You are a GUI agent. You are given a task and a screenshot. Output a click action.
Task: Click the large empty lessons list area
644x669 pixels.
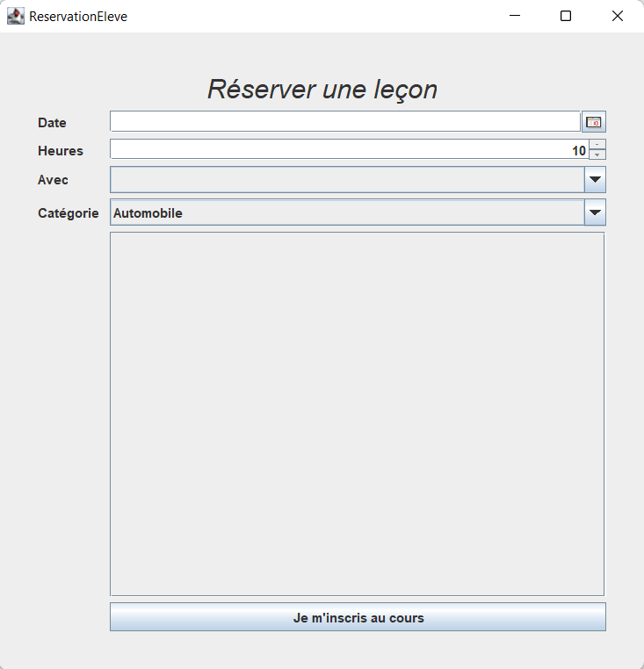357,414
